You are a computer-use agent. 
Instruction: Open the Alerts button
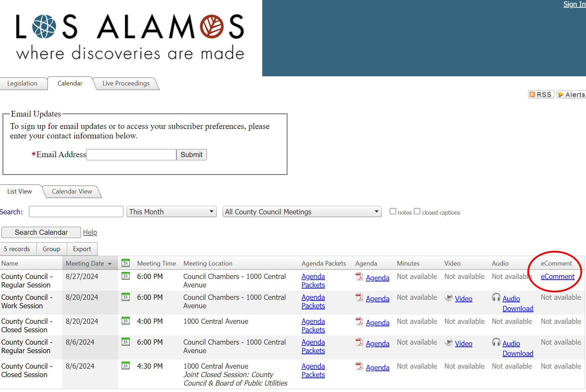[x=571, y=94]
